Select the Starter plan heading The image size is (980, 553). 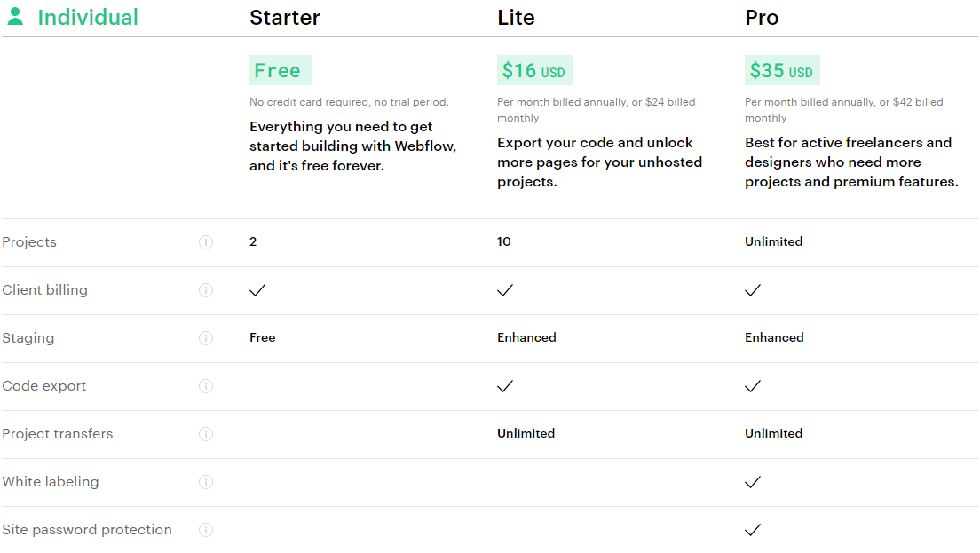284,18
